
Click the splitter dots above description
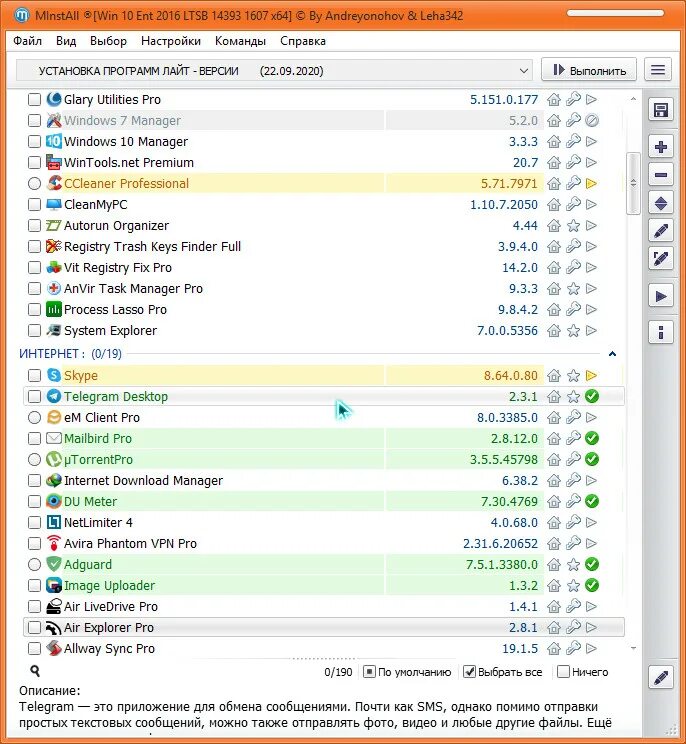(x=324, y=659)
